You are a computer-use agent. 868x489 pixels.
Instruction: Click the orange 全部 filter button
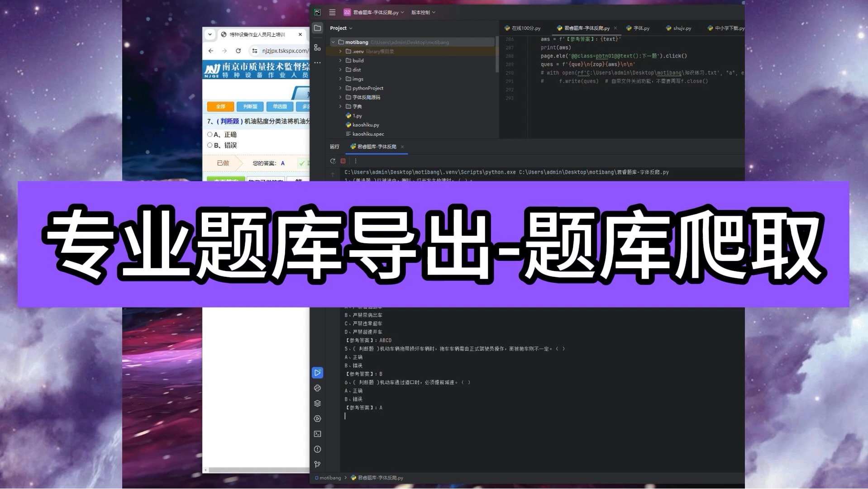[x=220, y=107]
